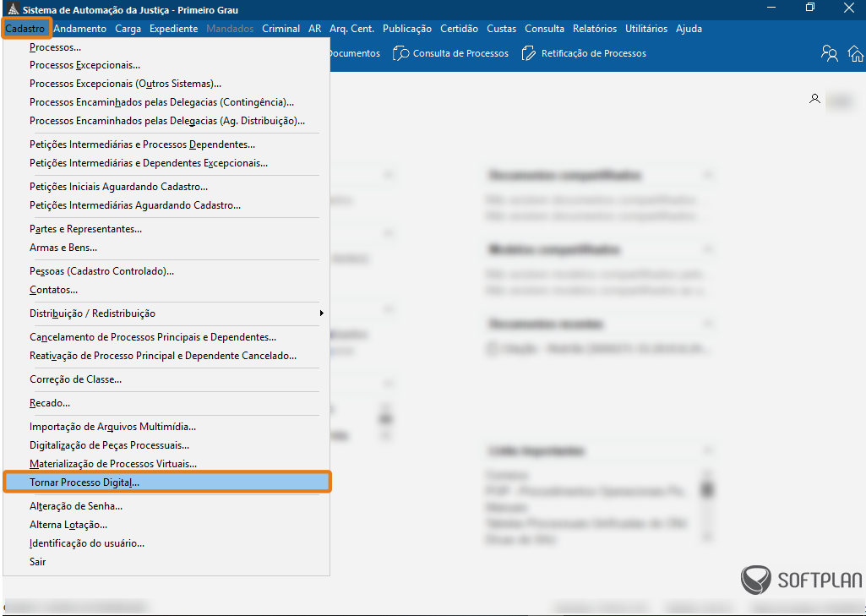Open the Utilitários menu
The height and width of the screenshot is (616, 866).
646,28
